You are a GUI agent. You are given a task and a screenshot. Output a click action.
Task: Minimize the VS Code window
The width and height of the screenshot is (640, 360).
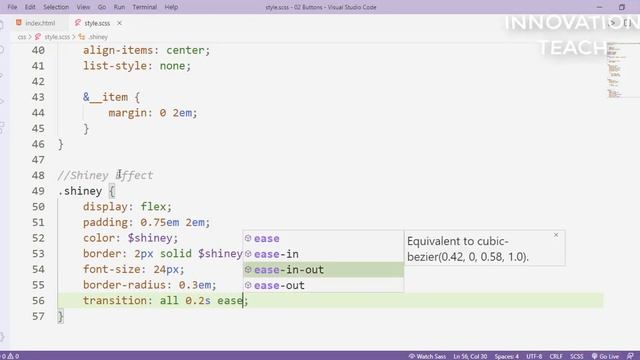(x=599, y=7)
